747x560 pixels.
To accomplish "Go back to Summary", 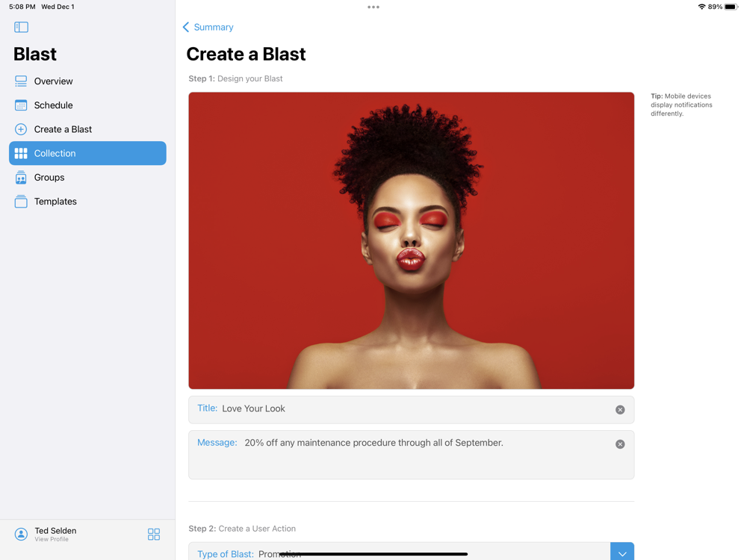I will click(x=208, y=27).
